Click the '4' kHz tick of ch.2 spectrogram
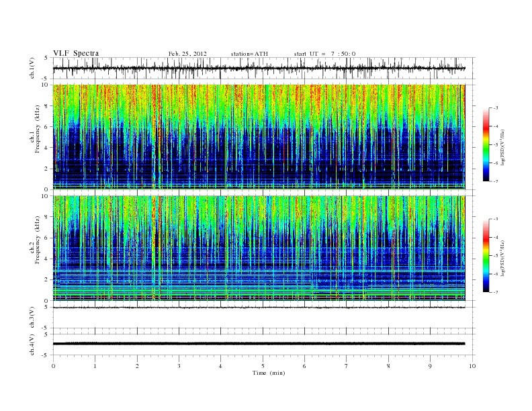532x411 pixels. [x=46, y=259]
